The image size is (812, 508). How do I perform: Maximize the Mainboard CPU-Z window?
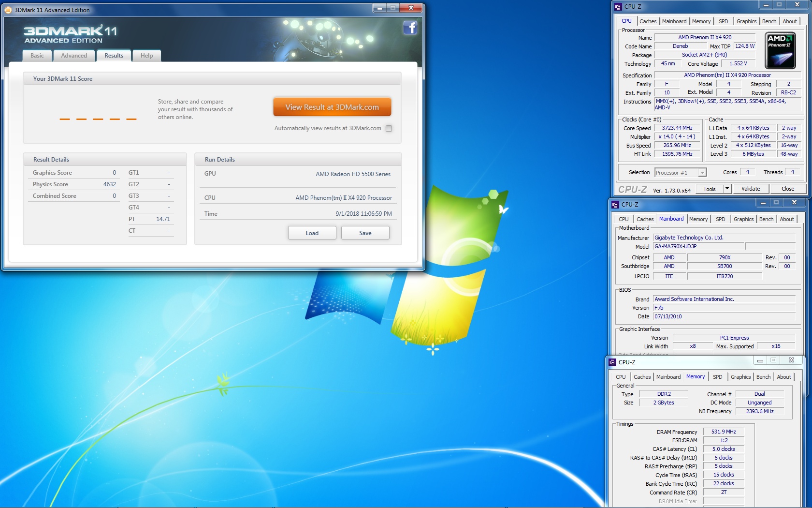pos(776,203)
